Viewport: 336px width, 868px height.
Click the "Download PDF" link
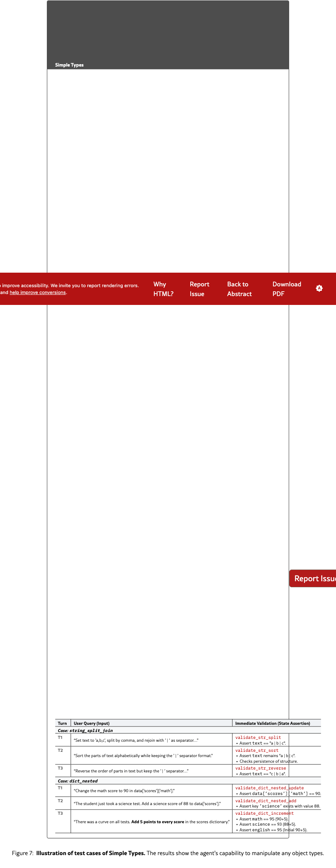286,289
